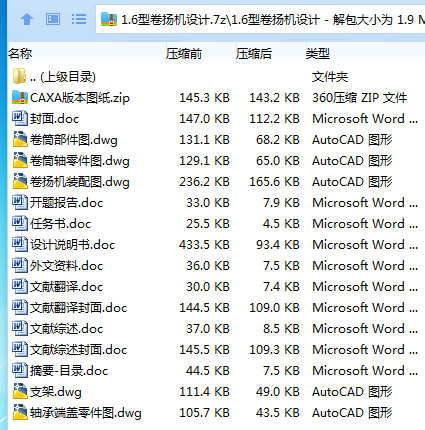Select file name 外文资料.doc
The width and height of the screenshot is (425, 430).
(x=66, y=266)
